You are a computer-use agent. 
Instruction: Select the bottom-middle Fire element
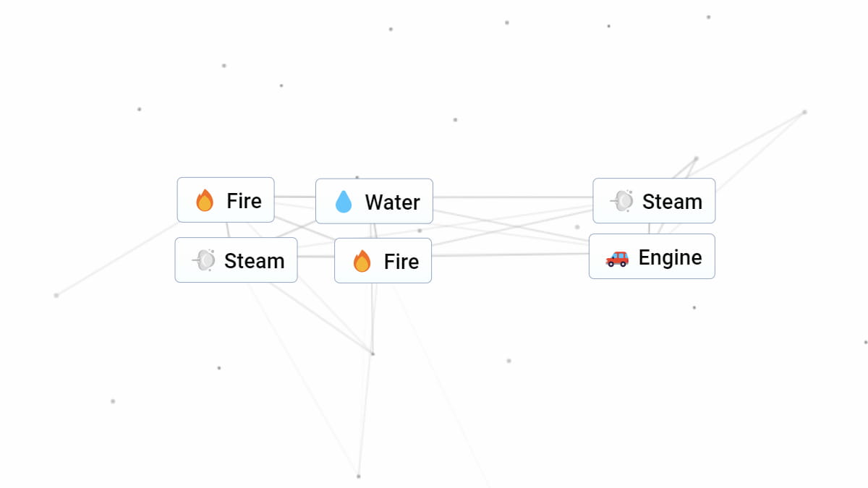click(x=382, y=260)
